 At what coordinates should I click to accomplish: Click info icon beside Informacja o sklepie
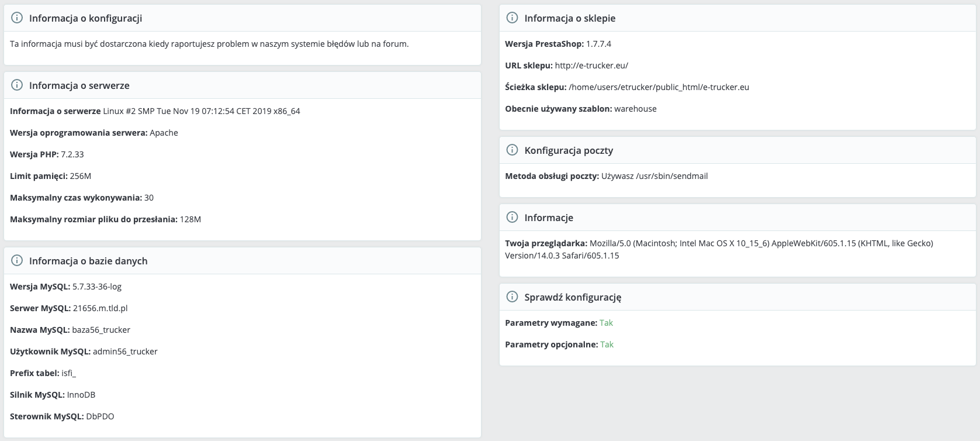click(512, 18)
